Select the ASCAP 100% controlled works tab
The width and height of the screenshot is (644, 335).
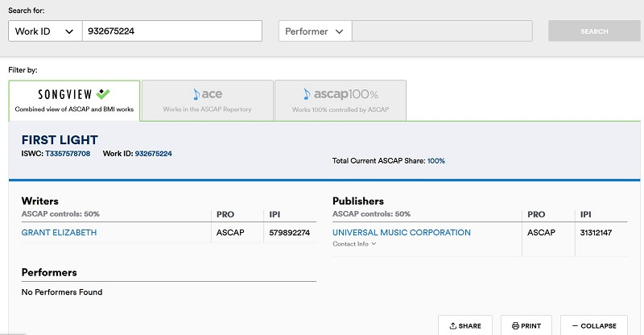[x=340, y=100]
